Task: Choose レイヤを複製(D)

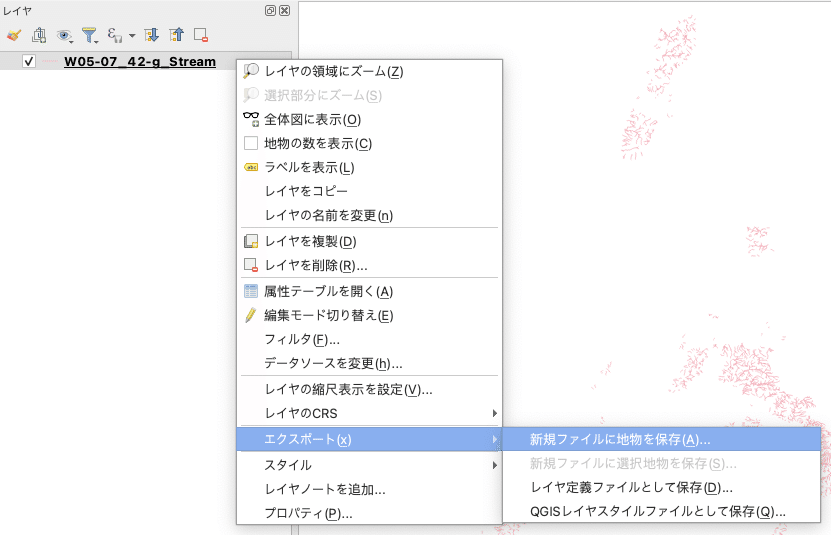Action: [x=369, y=241]
